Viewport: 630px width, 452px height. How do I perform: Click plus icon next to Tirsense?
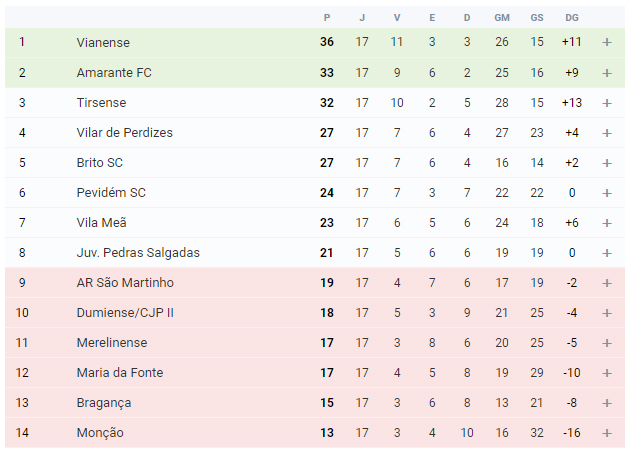pos(607,103)
